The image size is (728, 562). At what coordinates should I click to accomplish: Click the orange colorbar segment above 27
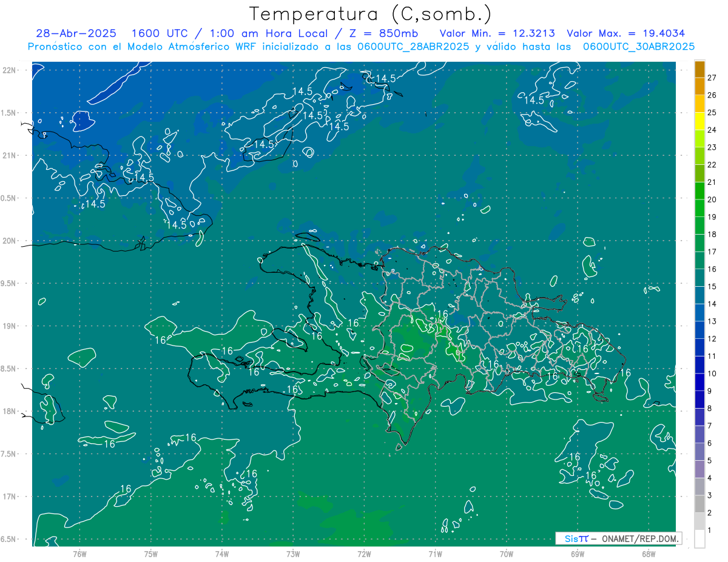click(699, 69)
